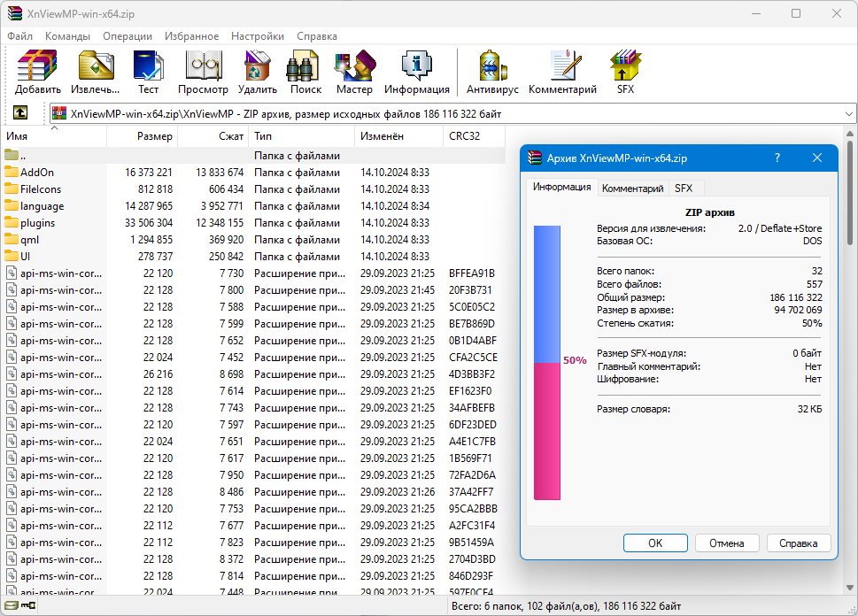Viewport: 858px width, 616px height.
Task: Select the plugins folder in list
Action: (37, 223)
